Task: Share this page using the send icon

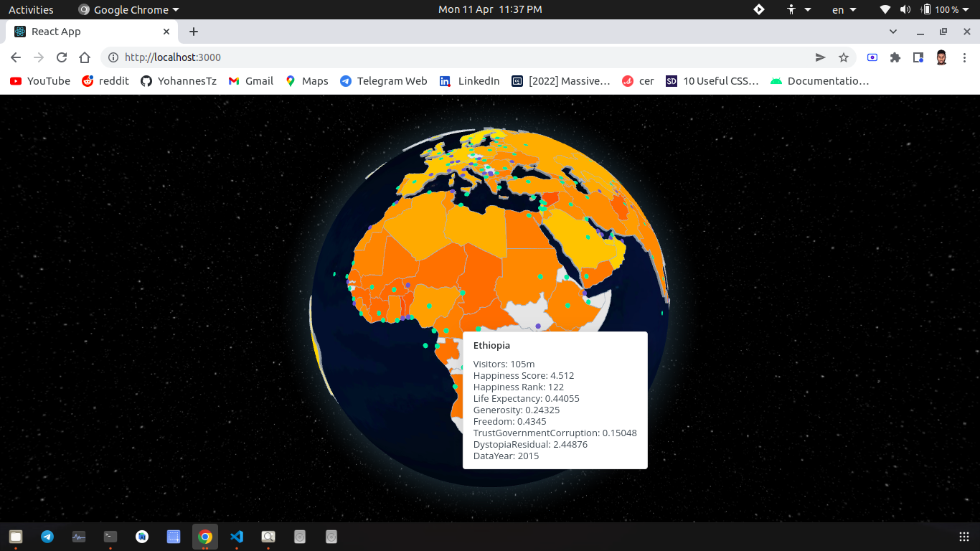Action: [821, 57]
